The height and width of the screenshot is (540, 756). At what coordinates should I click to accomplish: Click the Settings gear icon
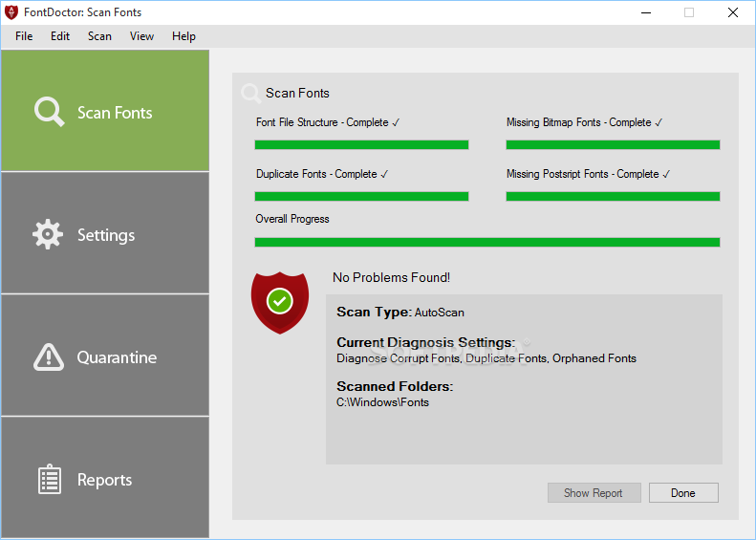click(x=48, y=234)
